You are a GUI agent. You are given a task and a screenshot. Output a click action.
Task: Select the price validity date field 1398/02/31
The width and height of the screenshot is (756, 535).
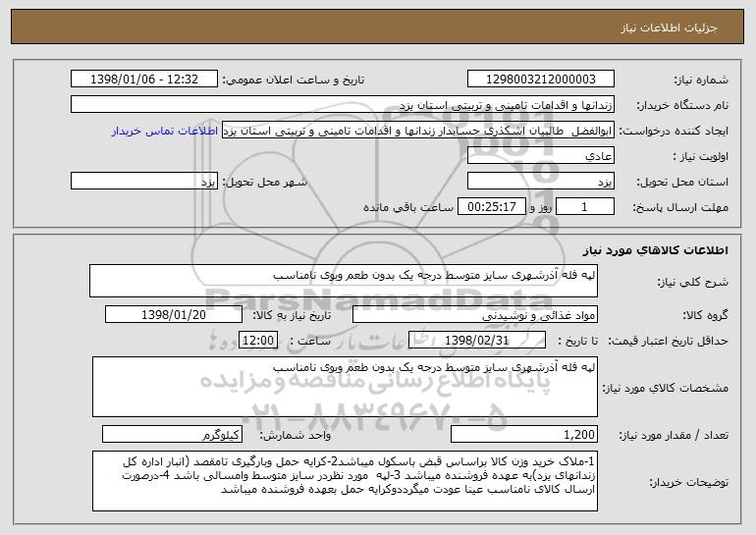tap(477, 341)
